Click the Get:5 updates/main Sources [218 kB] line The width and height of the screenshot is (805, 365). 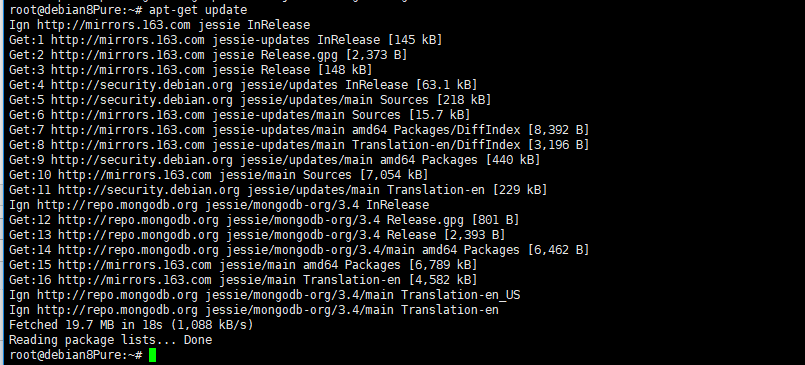coord(250,100)
